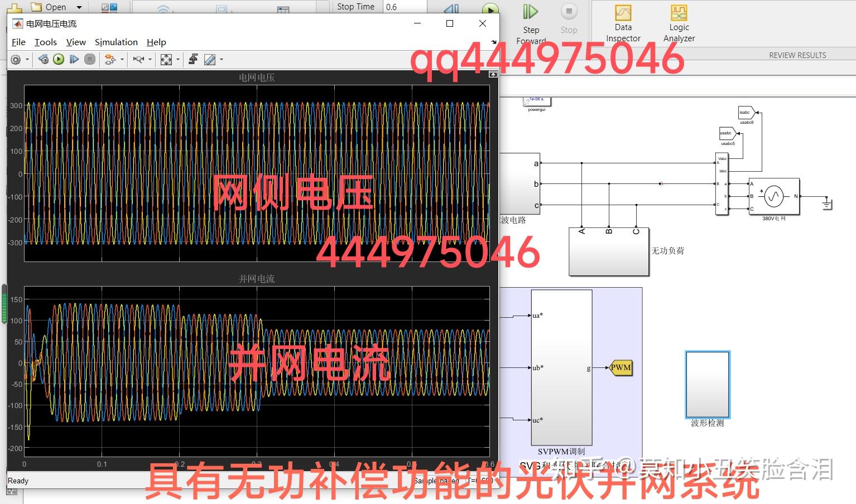Open View menu in scope window
The width and height of the screenshot is (856, 504).
click(76, 42)
